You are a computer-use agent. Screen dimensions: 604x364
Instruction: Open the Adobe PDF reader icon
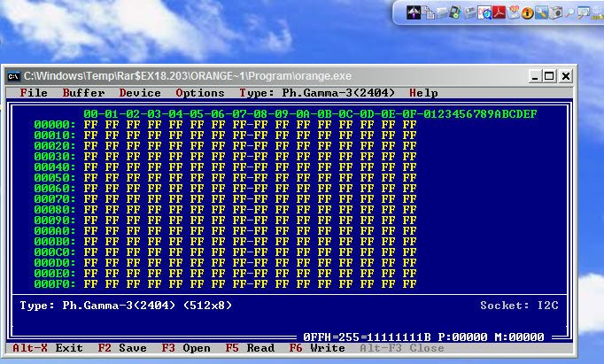(498, 12)
